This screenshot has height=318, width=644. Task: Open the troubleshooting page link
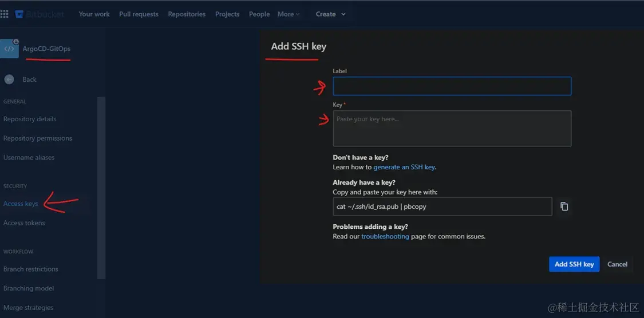coord(385,237)
